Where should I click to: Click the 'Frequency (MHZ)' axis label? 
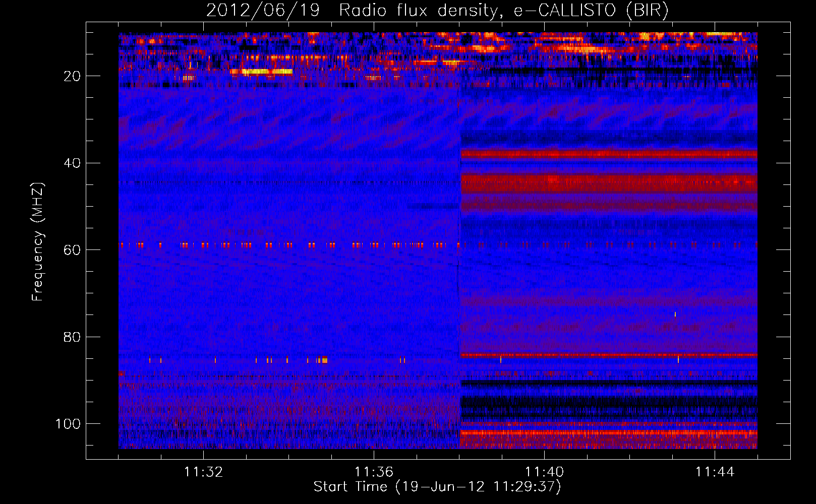[38, 241]
